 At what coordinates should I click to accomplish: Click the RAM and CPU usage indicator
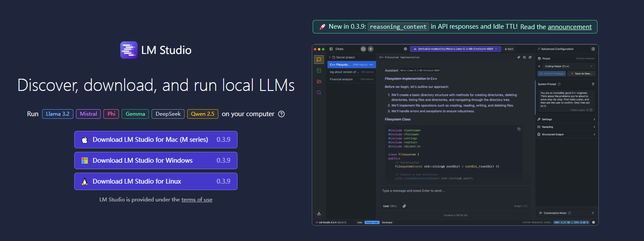(571, 222)
